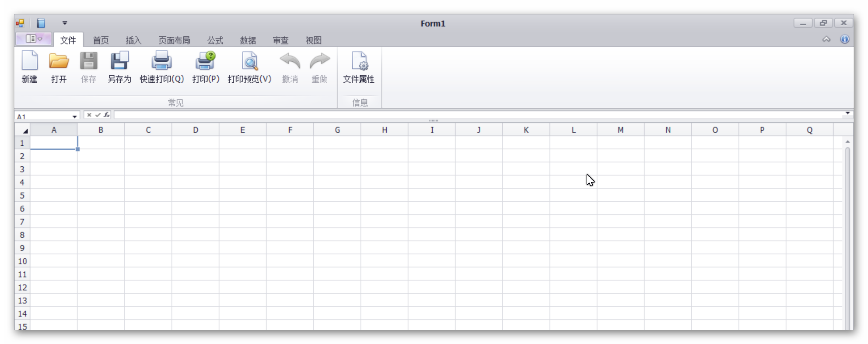Screen dimensions: 868x344
Task: Switch to the 公式 (Formulas) tab
Action: click(215, 40)
